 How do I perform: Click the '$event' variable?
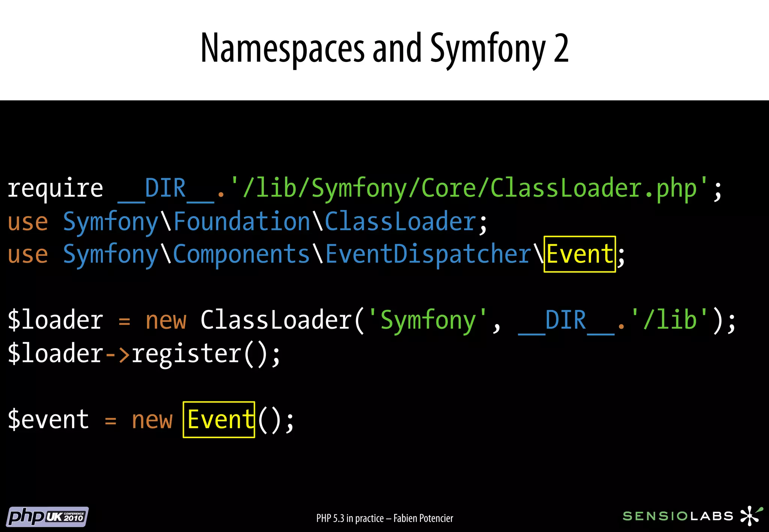48,419
